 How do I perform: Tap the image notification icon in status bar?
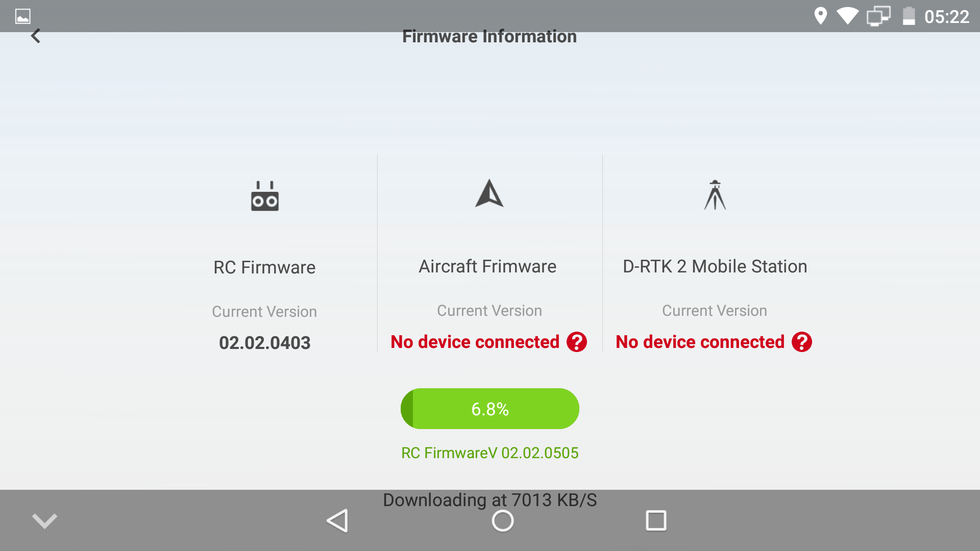pos(23,16)
